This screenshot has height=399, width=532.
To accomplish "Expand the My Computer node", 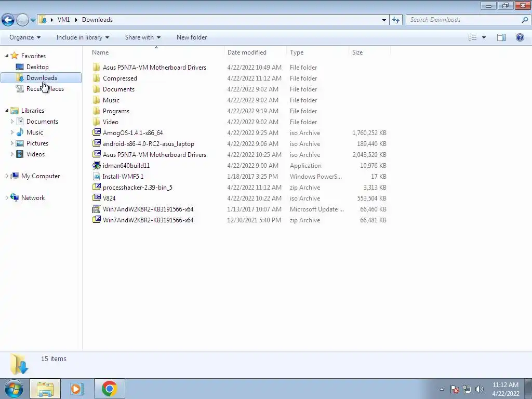I will (x=7, y=176).
